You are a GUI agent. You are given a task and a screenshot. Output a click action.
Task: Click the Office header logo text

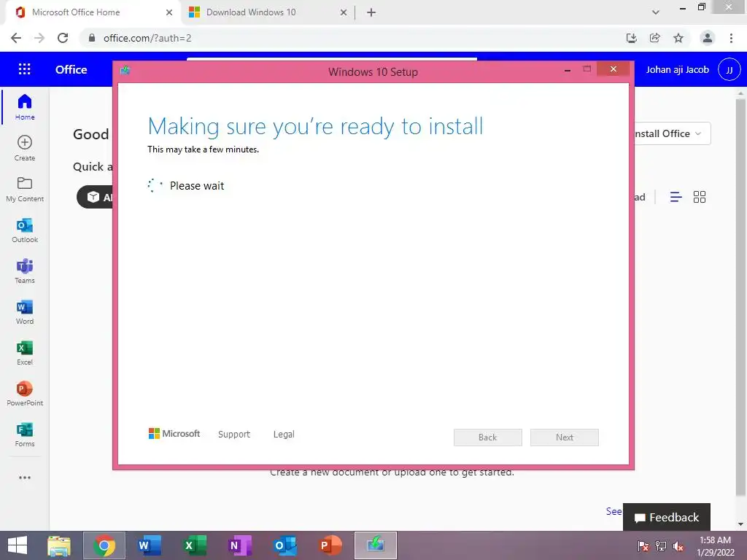(71, 69)
